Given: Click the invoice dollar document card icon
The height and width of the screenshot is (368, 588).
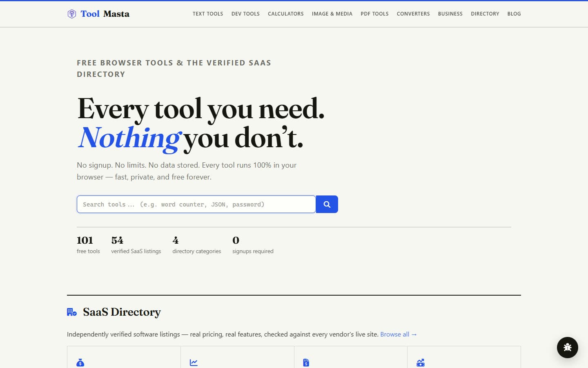Looking at the screenshot, I should coord(306,363).
